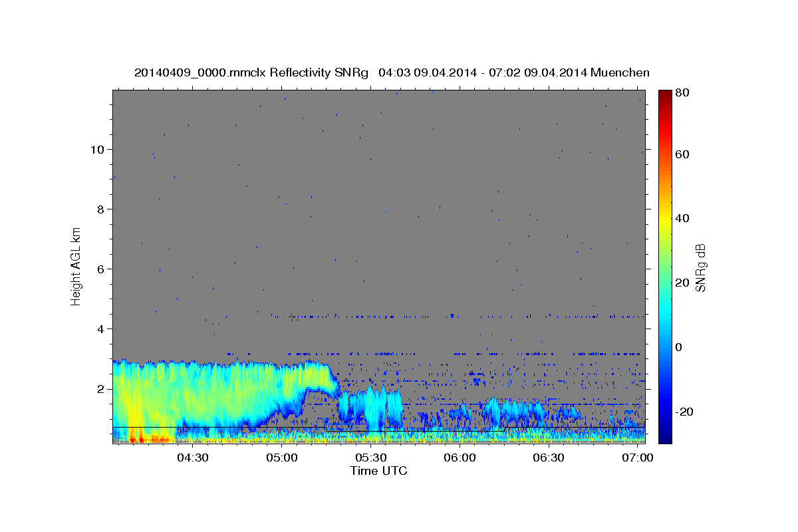
Task: Click the height tick label 6
Action: (x=101, y=269)
